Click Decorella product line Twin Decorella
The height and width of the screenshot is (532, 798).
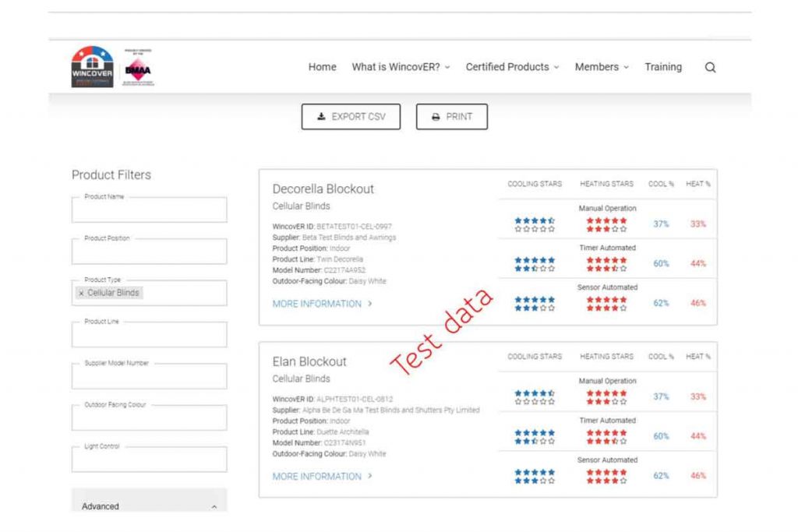(x=340, y=259)
